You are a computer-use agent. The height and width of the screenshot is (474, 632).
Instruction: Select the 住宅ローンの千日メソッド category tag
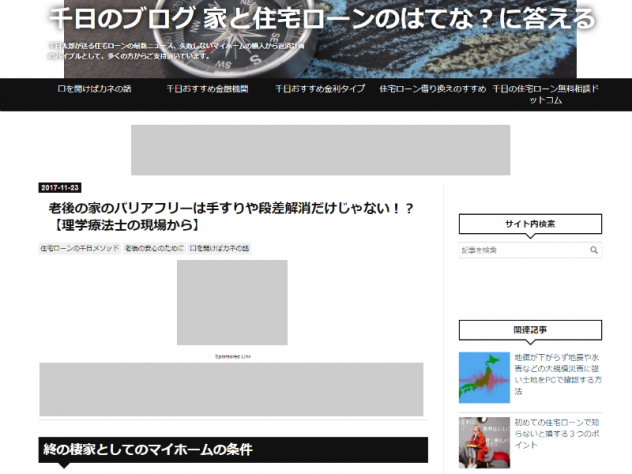coord(79,248)
